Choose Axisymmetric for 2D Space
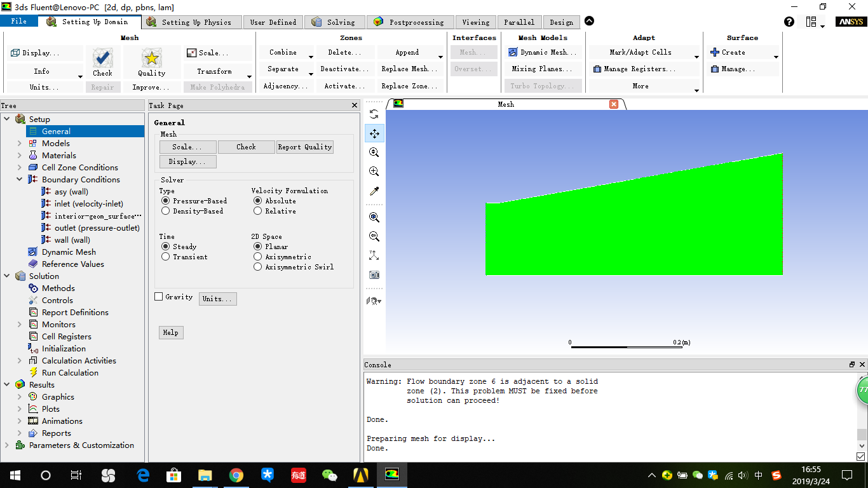The width and height of the screenshot is (868, 488). (257, 257)
